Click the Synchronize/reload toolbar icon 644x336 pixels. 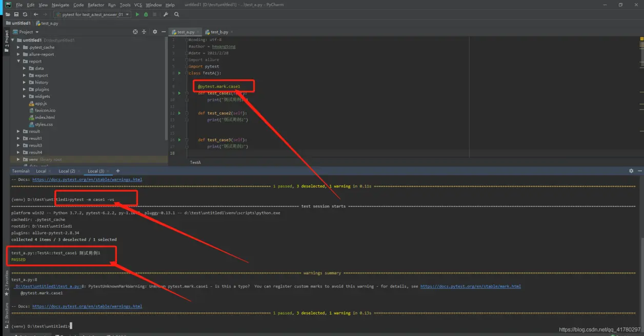[x=25, y=14]
